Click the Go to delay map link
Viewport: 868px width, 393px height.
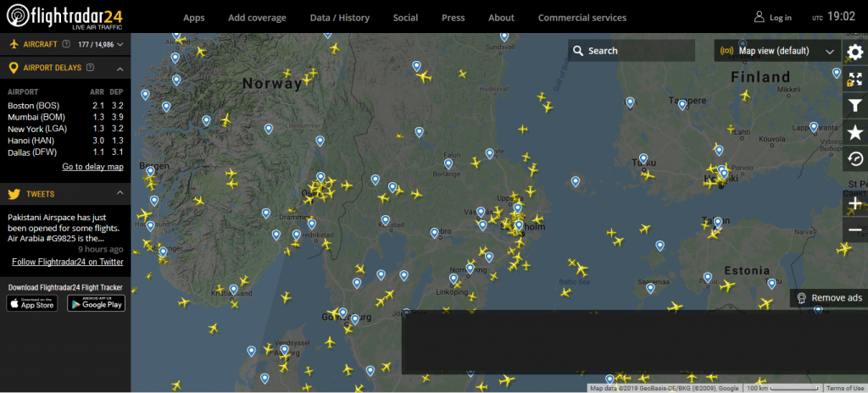tap(92, 167)
